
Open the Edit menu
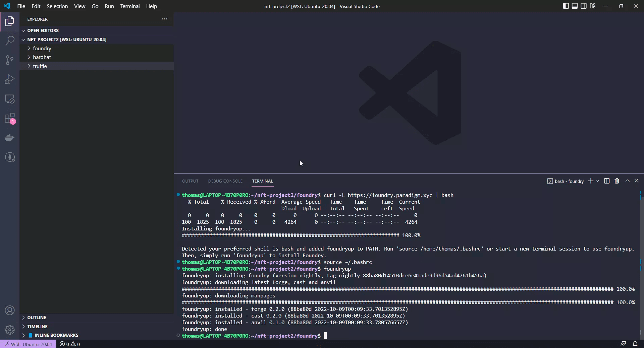[x=36, y=6]
